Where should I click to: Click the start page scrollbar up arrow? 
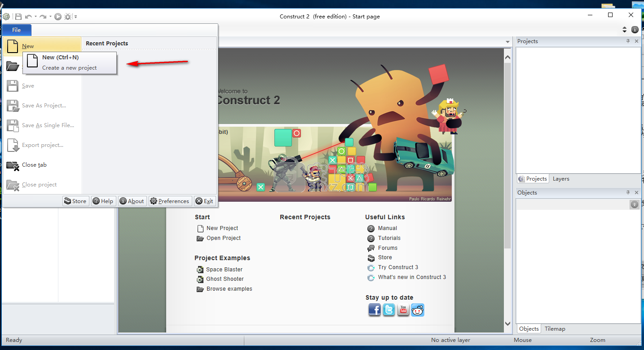pyautogui.click(x=507, y=58)
